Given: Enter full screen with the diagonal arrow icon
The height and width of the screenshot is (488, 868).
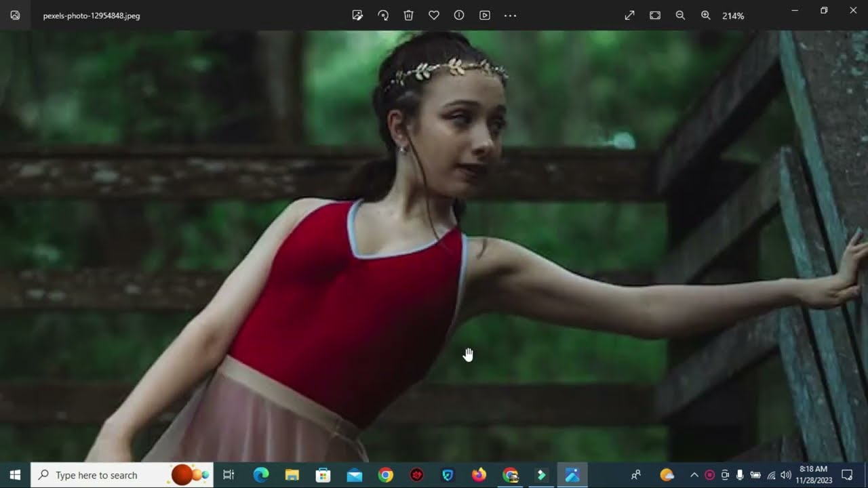Looking at the screenshot, I should click(x=629, y=16).
